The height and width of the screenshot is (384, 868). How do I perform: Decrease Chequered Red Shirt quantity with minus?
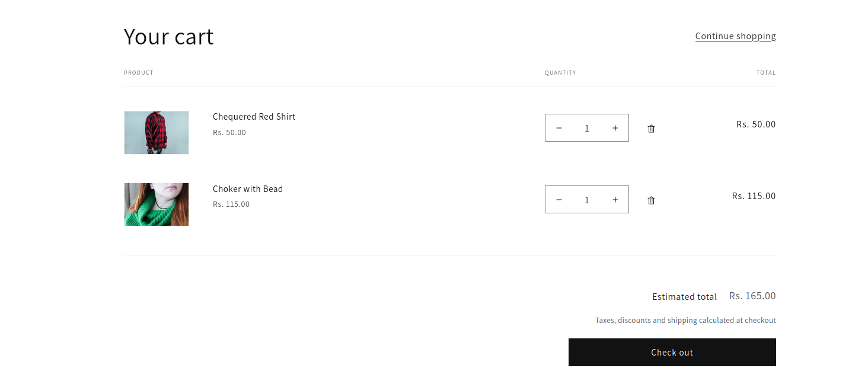[559, 128]
